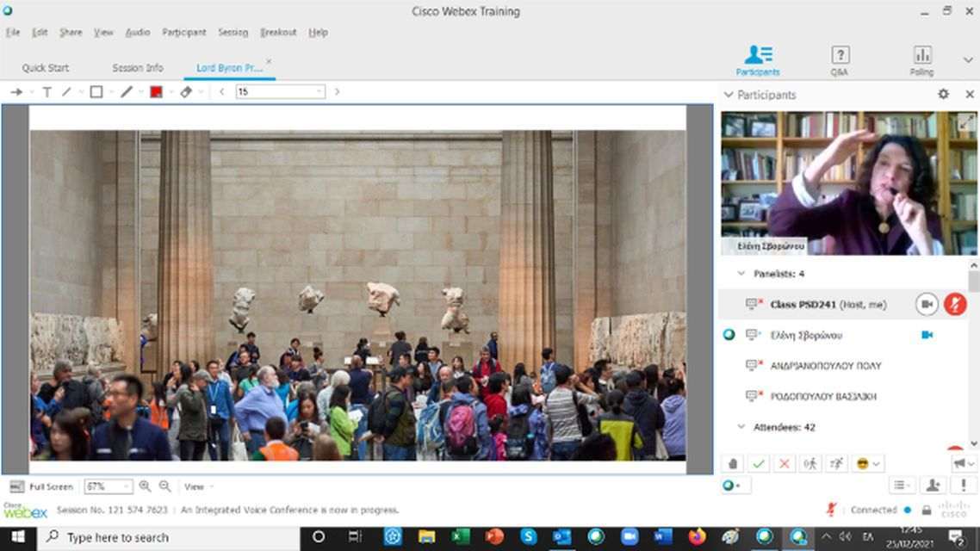Toggle the Participants panel button
Screen dimensions: 980x551
(758, 60)
